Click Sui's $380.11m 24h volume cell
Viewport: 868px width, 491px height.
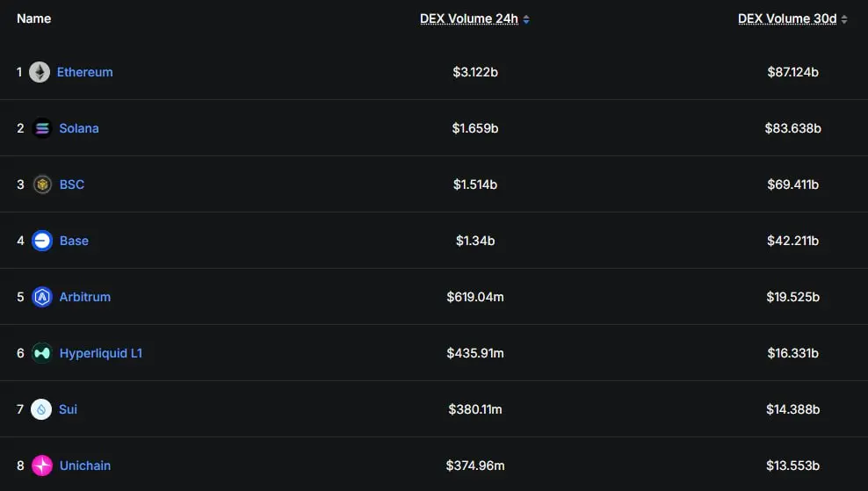pyautogui.click(x=475, y=409)
